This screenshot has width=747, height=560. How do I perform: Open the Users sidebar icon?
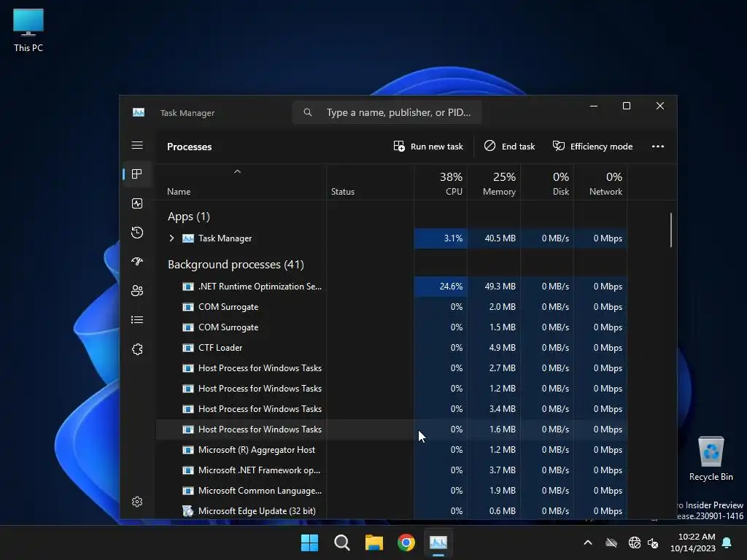point(137,290)
